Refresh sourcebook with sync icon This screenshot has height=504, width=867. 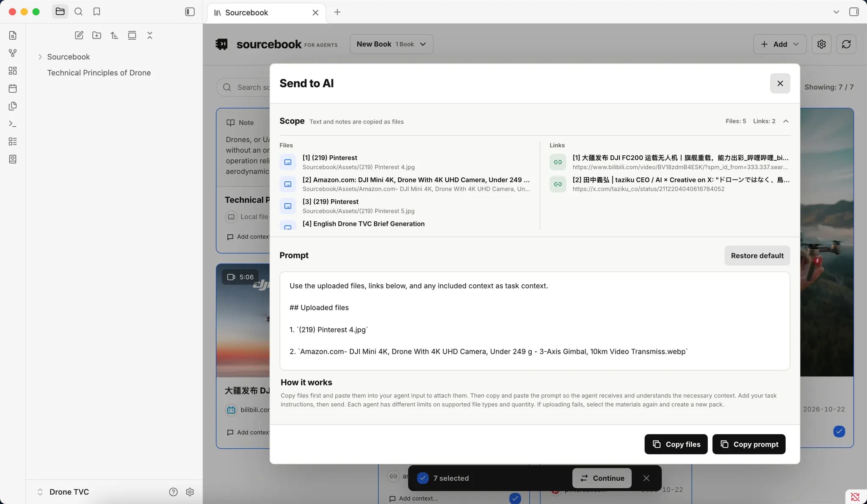click(x=846, y=44)
